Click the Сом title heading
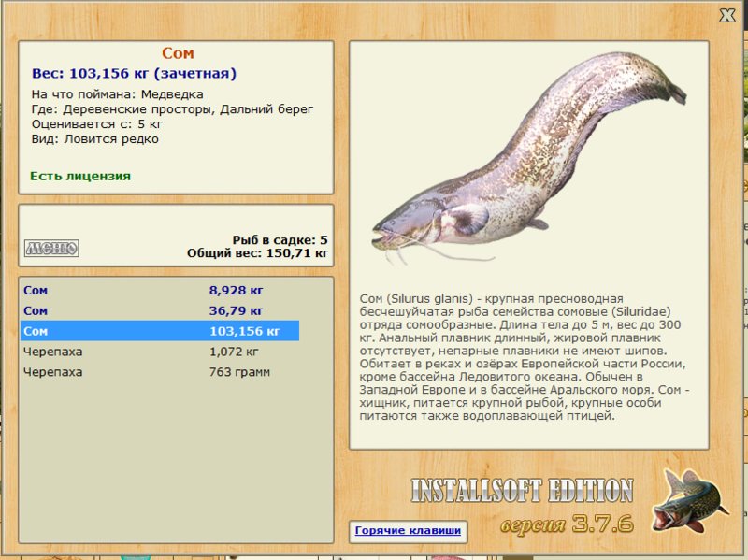Screen dimensions: 748x560 point(178,53)
